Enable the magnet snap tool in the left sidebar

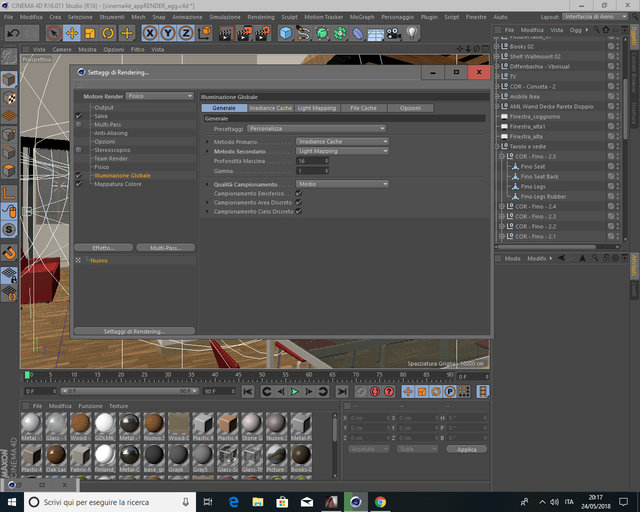9,253
